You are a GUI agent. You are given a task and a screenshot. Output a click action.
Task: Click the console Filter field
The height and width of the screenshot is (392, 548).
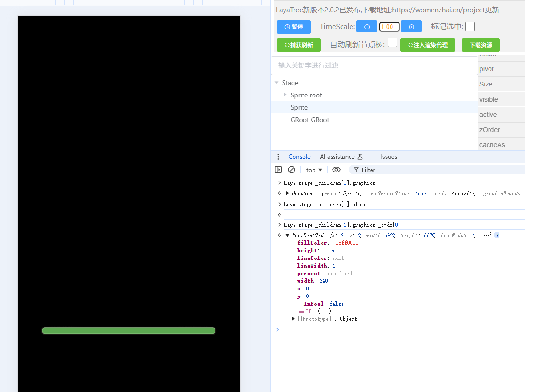click(437, 170)
